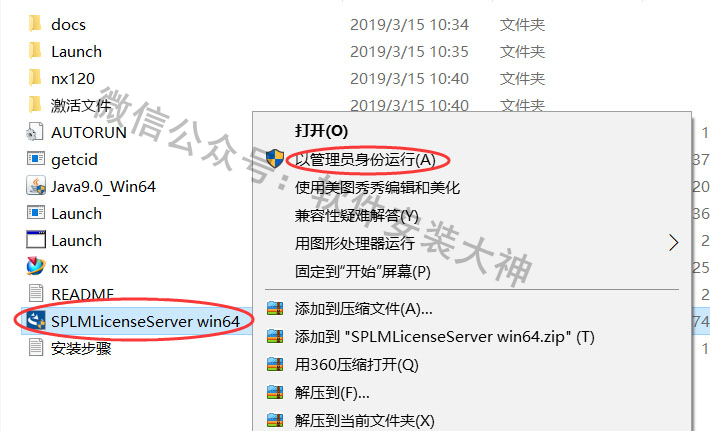Choose 添加到压缩文件(A)...

pyautogui.click(x=364, y=309)
